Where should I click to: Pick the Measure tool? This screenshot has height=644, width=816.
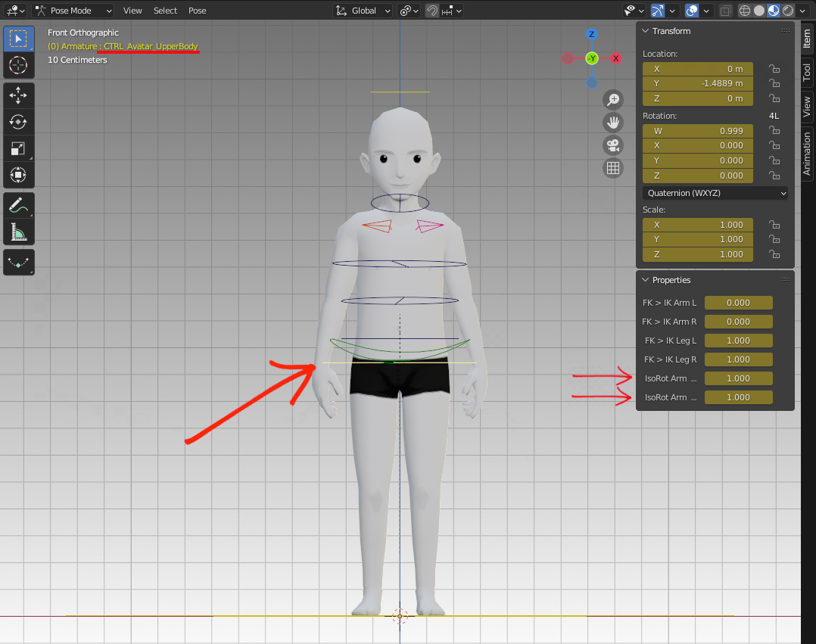pos(18,231)
